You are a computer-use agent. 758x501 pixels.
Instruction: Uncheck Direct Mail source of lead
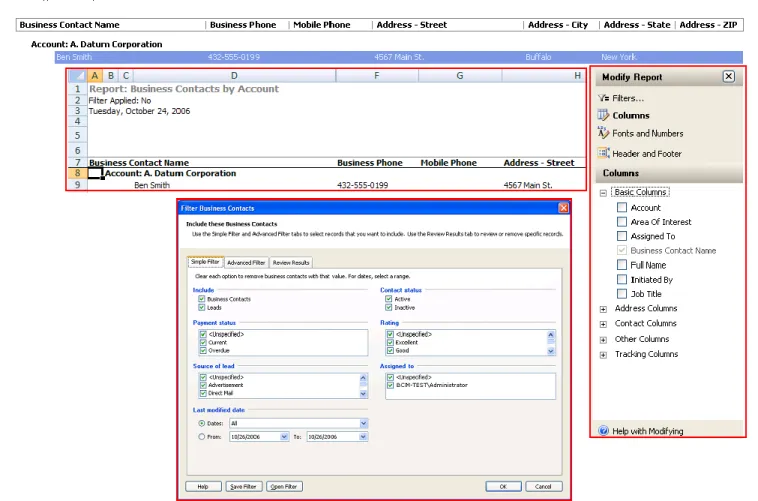point(203,393)
